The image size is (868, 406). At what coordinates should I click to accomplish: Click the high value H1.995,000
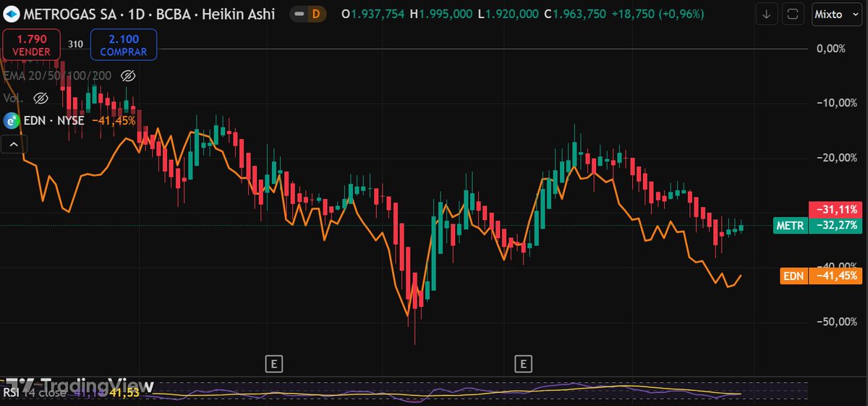tap(441, 14)
